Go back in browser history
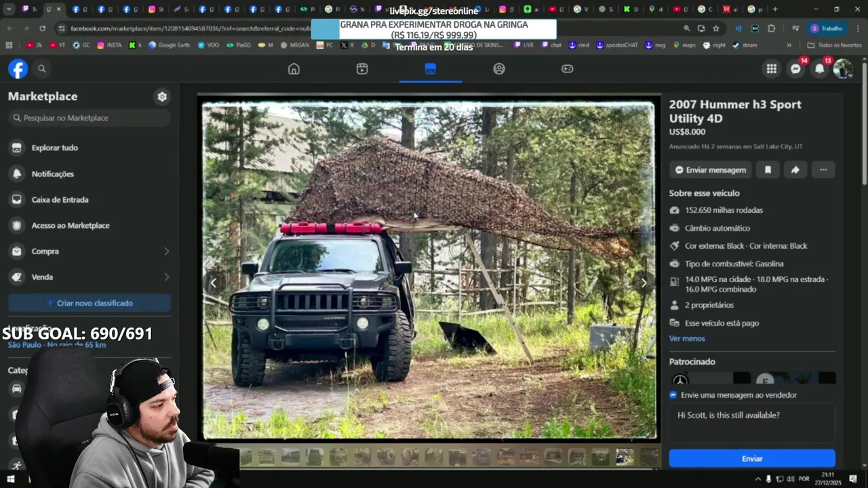868x488 pixels. [9, 28]
